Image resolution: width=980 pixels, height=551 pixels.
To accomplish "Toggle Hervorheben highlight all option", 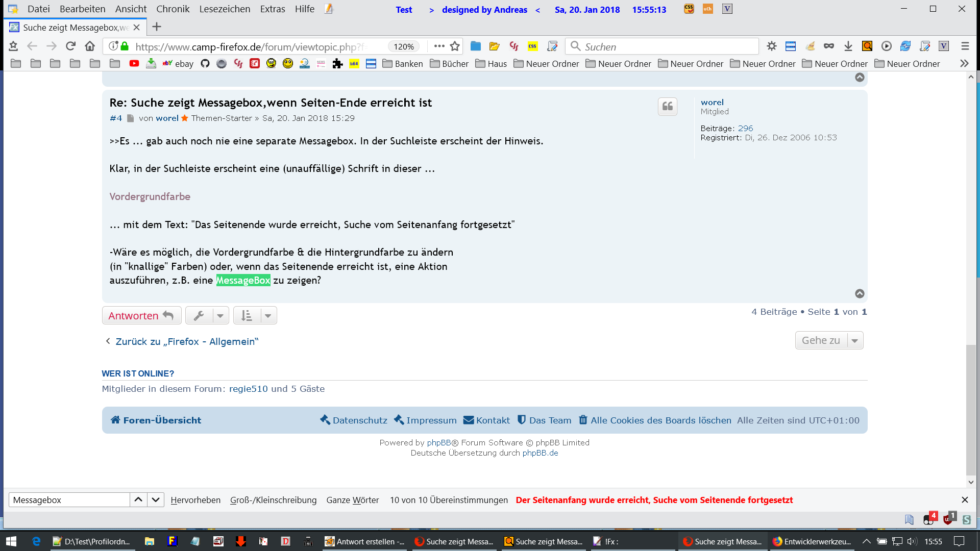I will pyautogui.click(x=195, y=500).
